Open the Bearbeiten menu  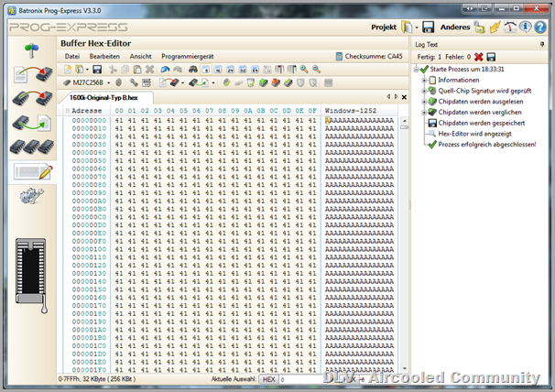coord(103,56)
